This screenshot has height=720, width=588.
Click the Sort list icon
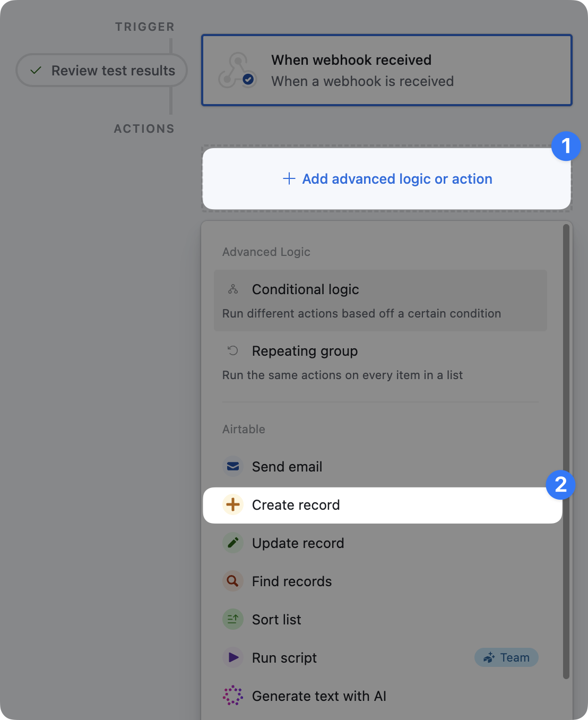pyautogui.click(x=232, y=620)
